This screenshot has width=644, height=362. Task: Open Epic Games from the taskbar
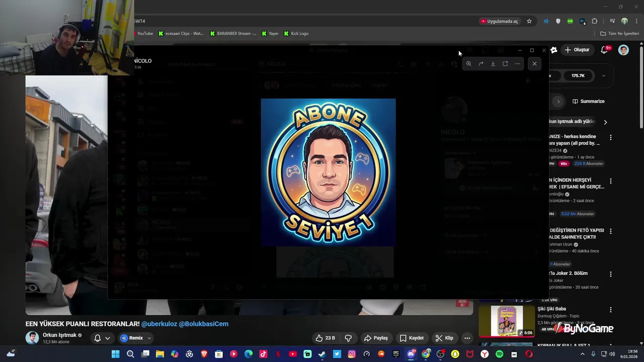396,354
